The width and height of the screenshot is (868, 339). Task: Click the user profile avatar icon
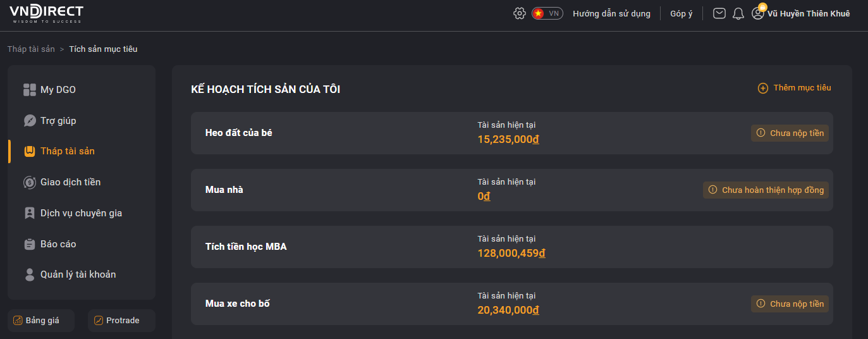[x=758, y=13]
